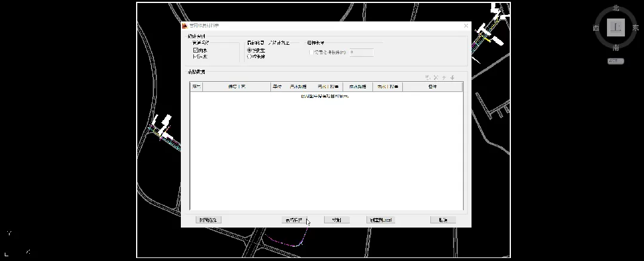Image resolution: width=644 pixels, height=261 pixels.
Task: Select the first statistics method radio button
Action: click(x=249, y=51)
